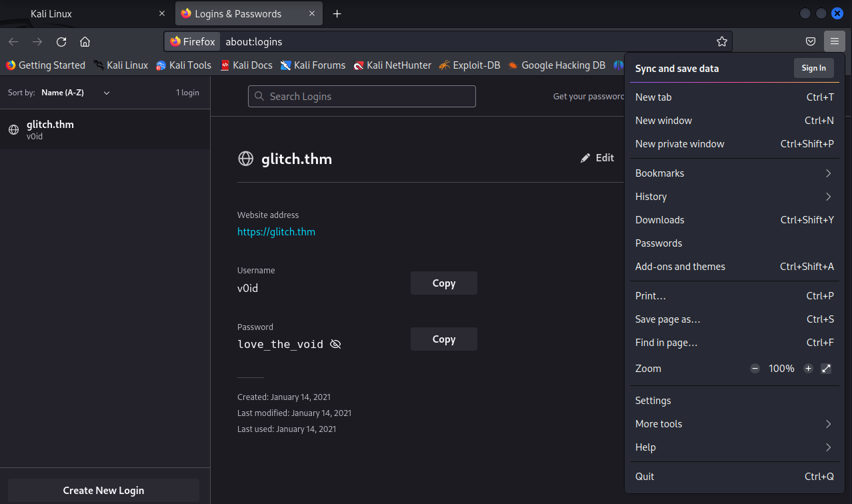Open the Kali Linux bookmark

[x=121, y=65]
